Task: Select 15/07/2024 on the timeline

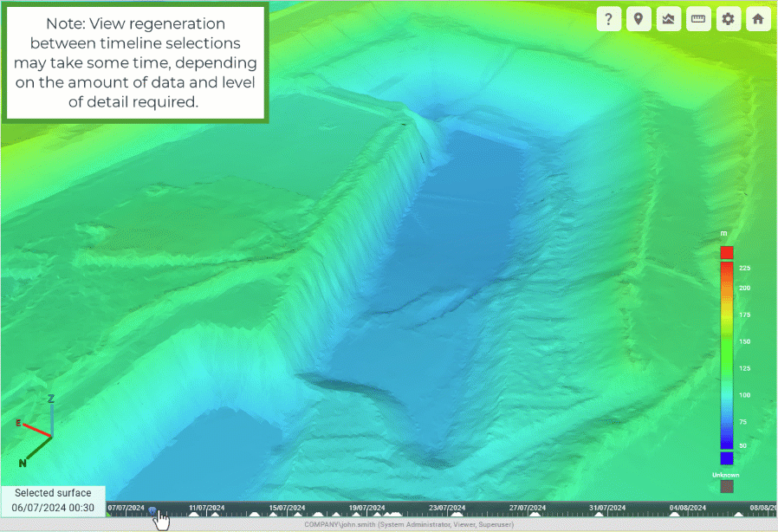Action: coord(287,507)
